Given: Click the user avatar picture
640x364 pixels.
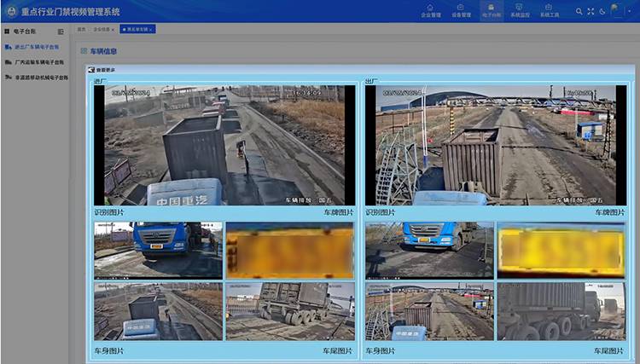Looking at the screenshot, I should click(618, 11).
